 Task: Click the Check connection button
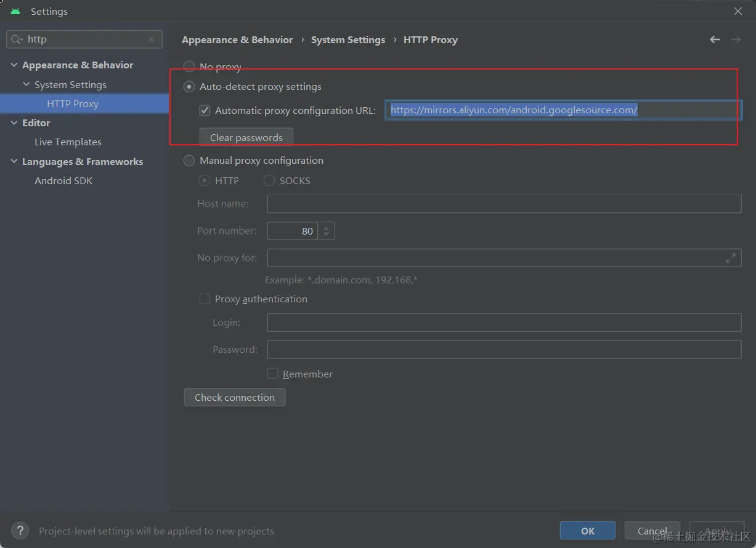pyautogui.click(x=235, y=397)
